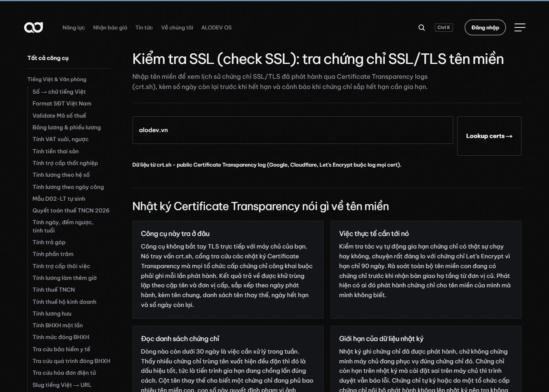The height and width of the screenshot is (392, 549).
Task: Open Tính BHXH một lần link
Action: point(58,325)
